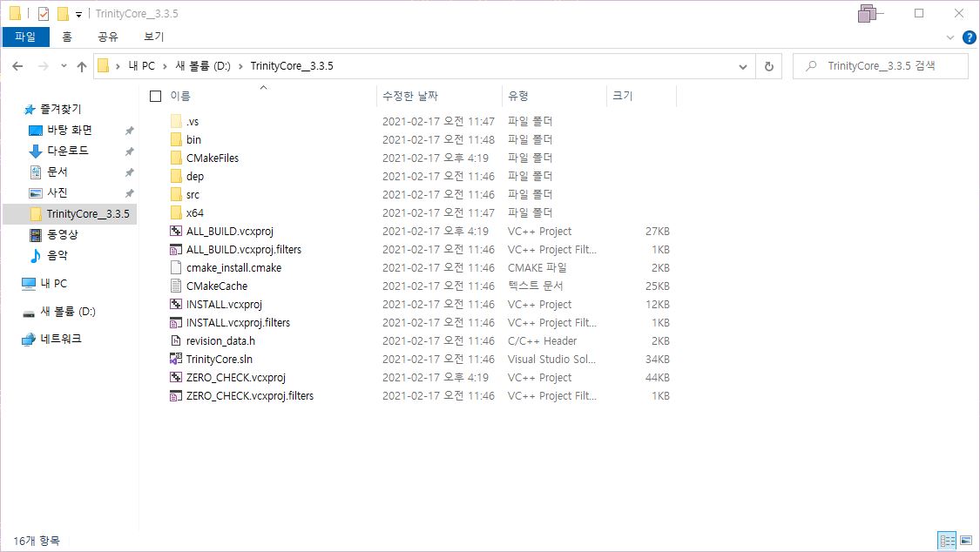The image size is (980, 552).
Task: Expand the chevron after 새 볼륨 (D:) in address bar
Action: pos(240,66)
